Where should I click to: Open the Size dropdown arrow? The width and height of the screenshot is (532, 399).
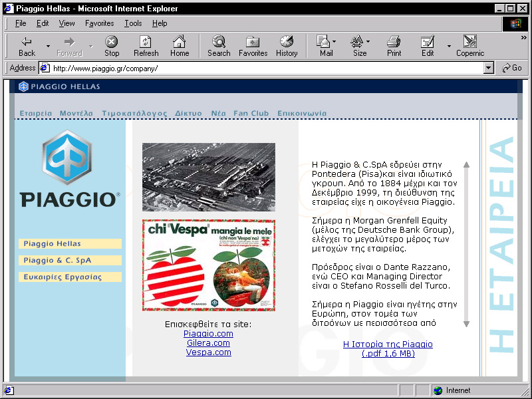coord(368,41)
